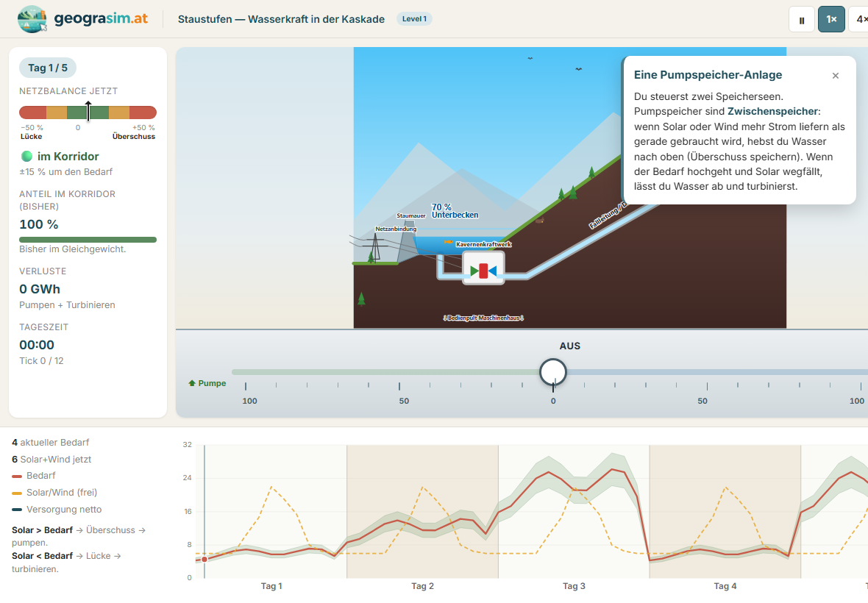The height and width of the screenshot is (603, 868).
Task: Click the Tag 3 label on chart
Action: coord(574,586)
